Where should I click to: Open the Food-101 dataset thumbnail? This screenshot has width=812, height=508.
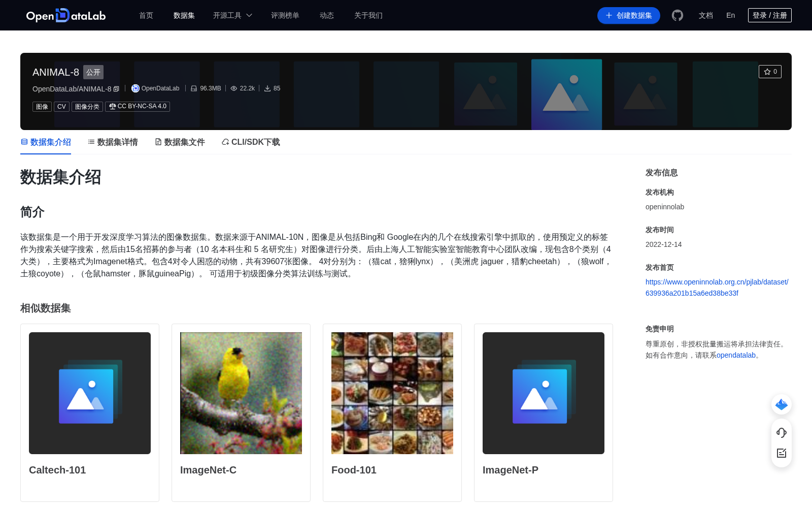point(392,393)
